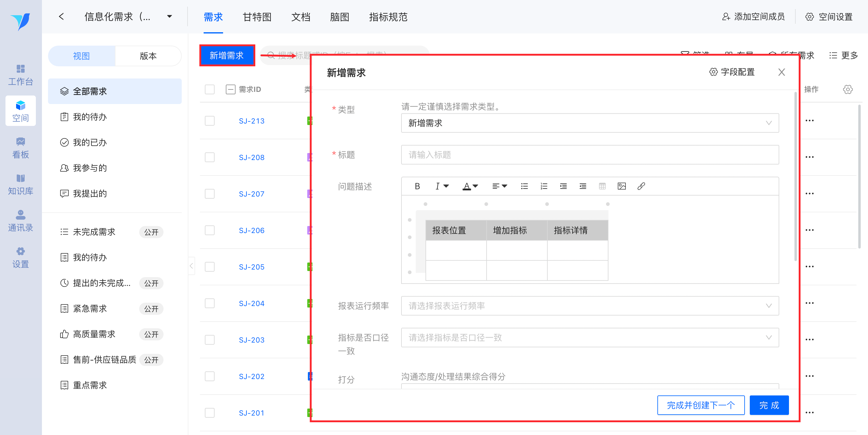Insert a table in the editor
The height and width of the screenshot is (435, 868).
(x=602, y=186)
